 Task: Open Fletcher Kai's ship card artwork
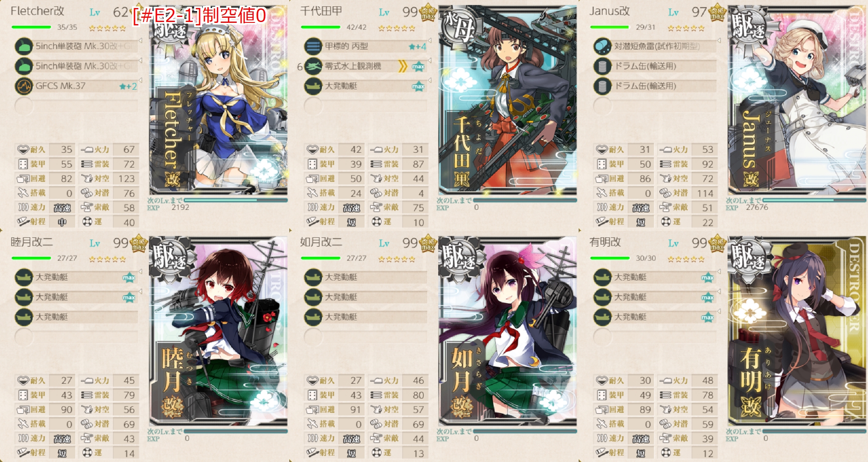218,100
